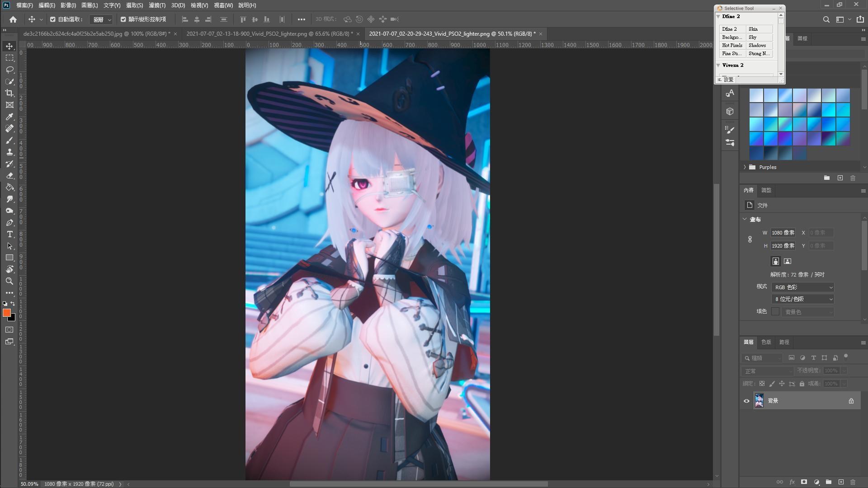Select the Brush tool
Screen dimensions: 868x488
pos(9,141)
